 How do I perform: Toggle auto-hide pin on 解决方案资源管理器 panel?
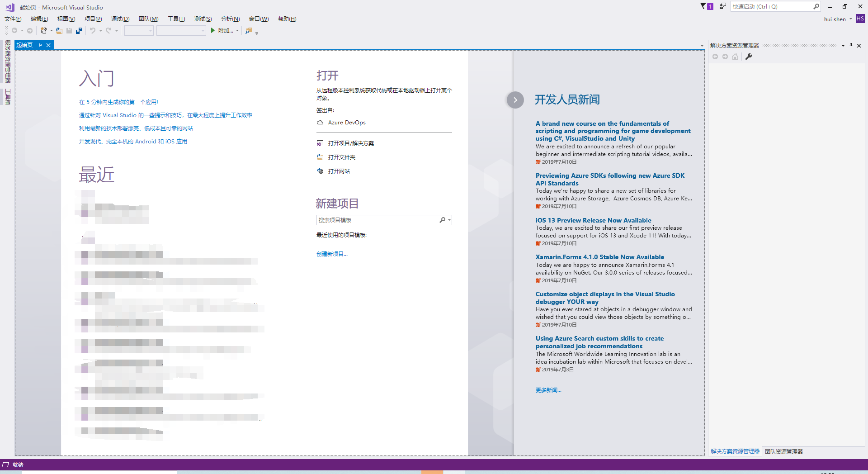(x=851, y=45)
